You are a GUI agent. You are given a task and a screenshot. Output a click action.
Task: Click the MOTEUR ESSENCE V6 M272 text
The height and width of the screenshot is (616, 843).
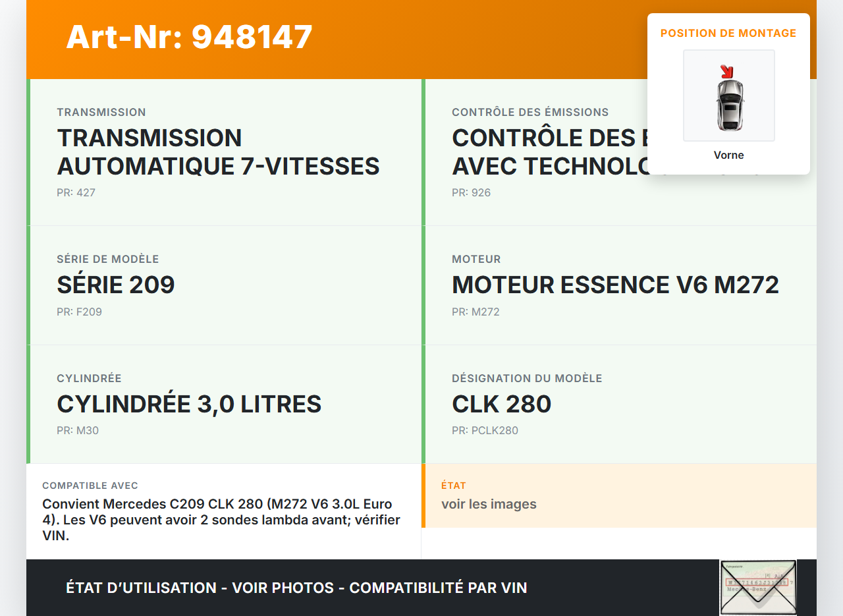(615, 285)
